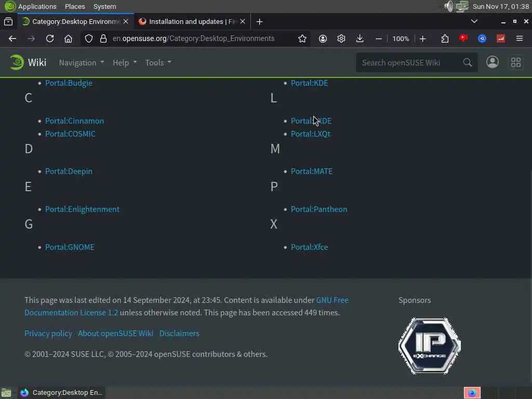The width and height of the screenshot is (532, 399).
Task: Visit the Portal:MATE link
Action: click(312, 171)
